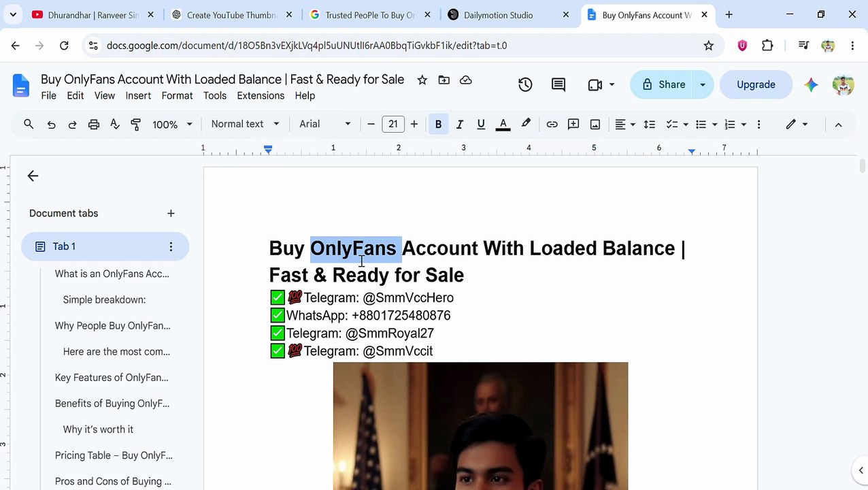Image resolution: width=868 pixels, height=490 pixels.
Task: Switch to Dailymotion Studio browser tab
Action: pyautogui.click(x=507, y=15)
